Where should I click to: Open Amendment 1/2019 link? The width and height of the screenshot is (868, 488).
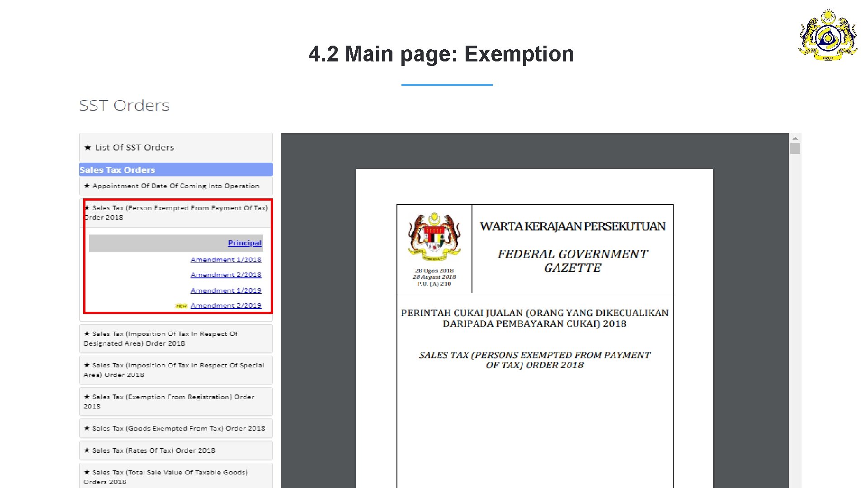pyautogui.click(x=226, y=291)
